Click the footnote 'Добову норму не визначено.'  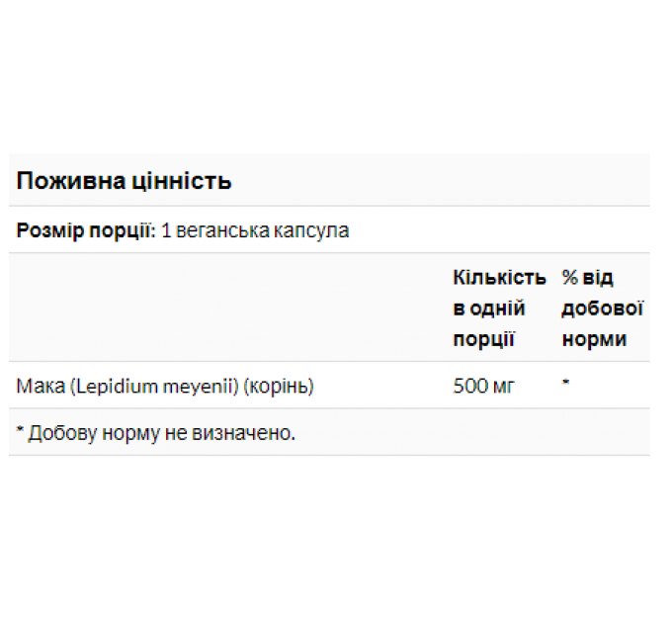pos(161,432)
